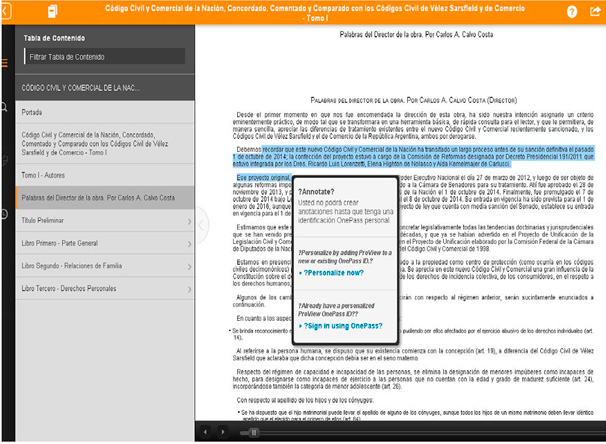Collapse the contents panel handle
The width and height of the screenshot is (606, 444).
coord(201,225)
